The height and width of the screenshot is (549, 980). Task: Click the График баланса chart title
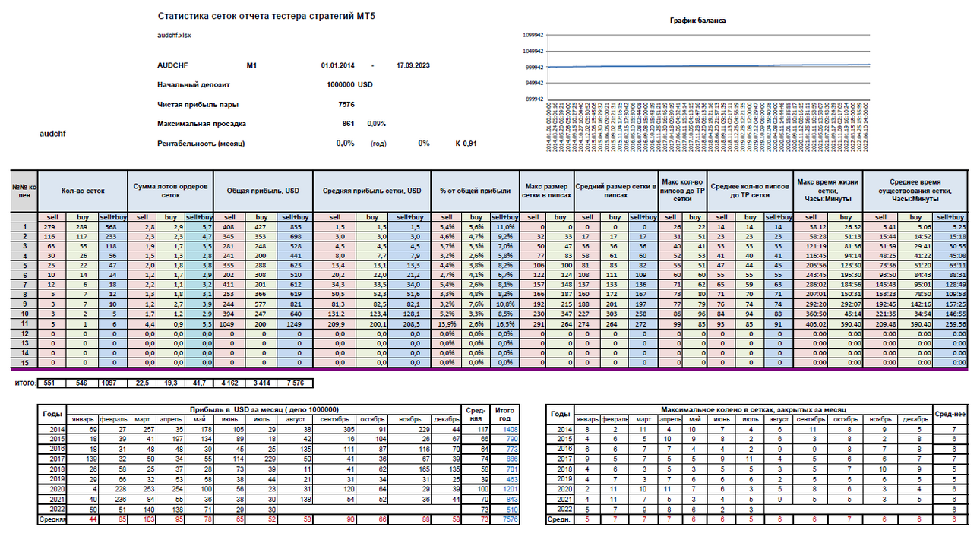click(x=697, y=21)
